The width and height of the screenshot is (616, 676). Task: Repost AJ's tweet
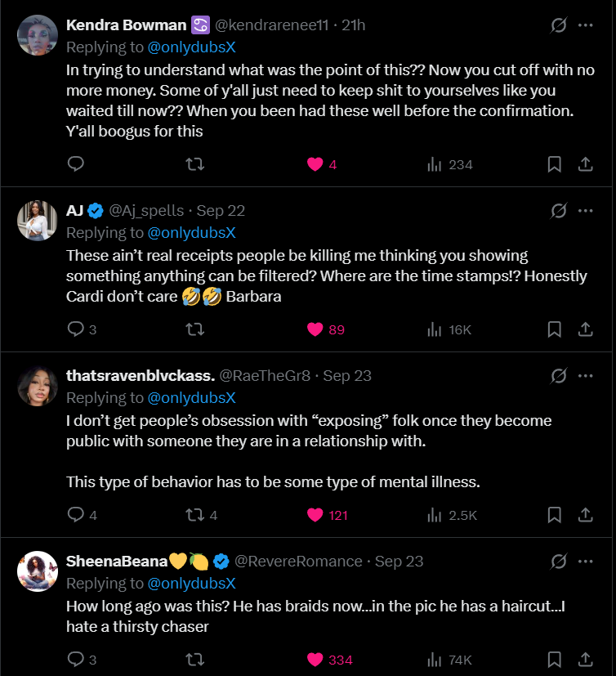[194, 329]
